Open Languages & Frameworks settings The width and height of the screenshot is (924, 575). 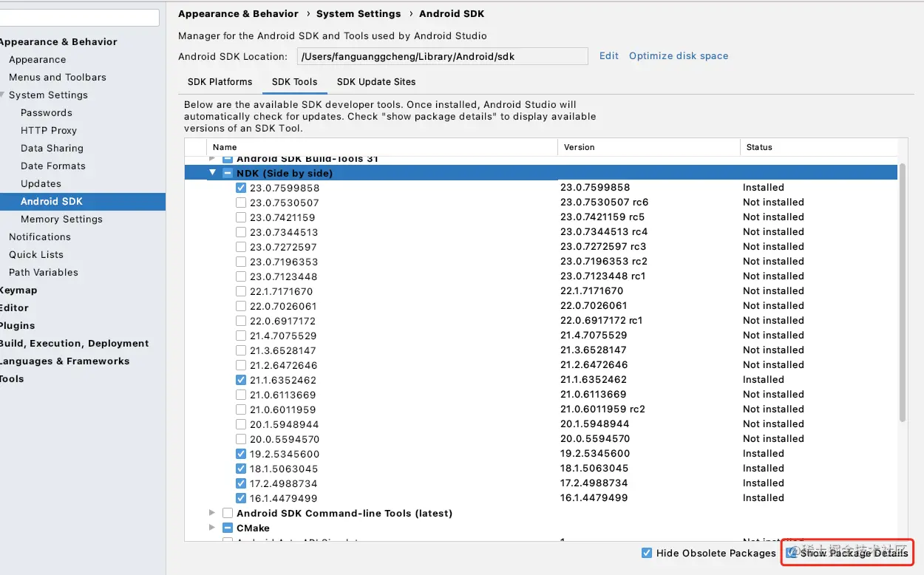click(64, 361)
